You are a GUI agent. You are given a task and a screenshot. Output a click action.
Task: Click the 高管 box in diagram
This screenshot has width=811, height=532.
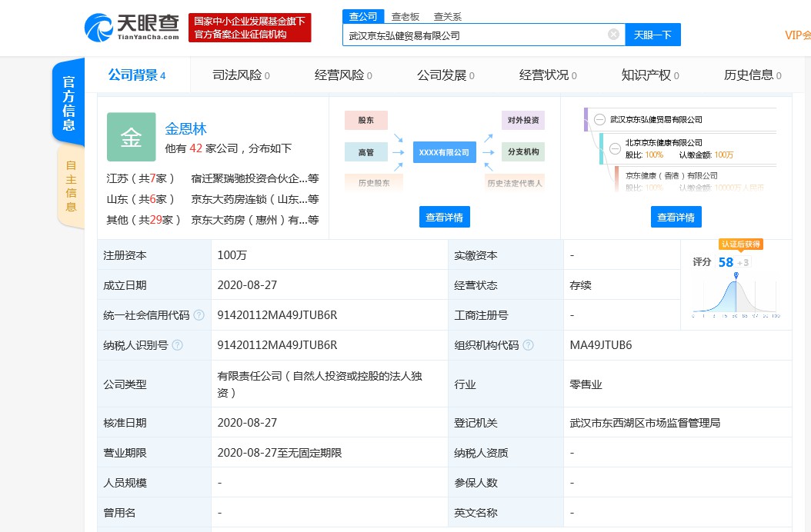(365, 152)
